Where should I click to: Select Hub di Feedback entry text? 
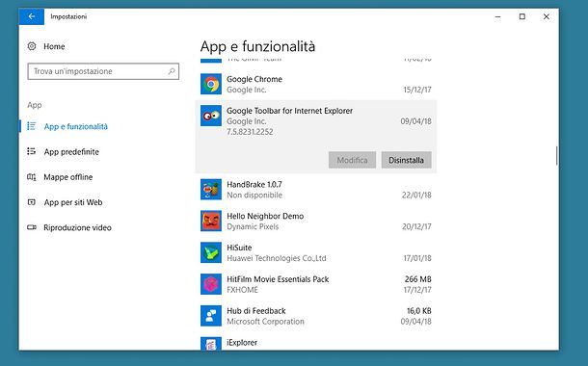pyautogui.click(x=256, y=311)
